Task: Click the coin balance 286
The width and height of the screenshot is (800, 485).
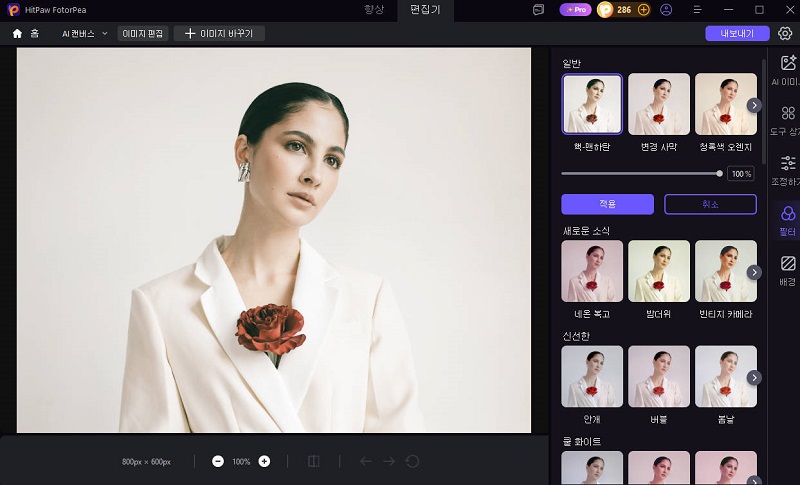Action: coord(623,10)
